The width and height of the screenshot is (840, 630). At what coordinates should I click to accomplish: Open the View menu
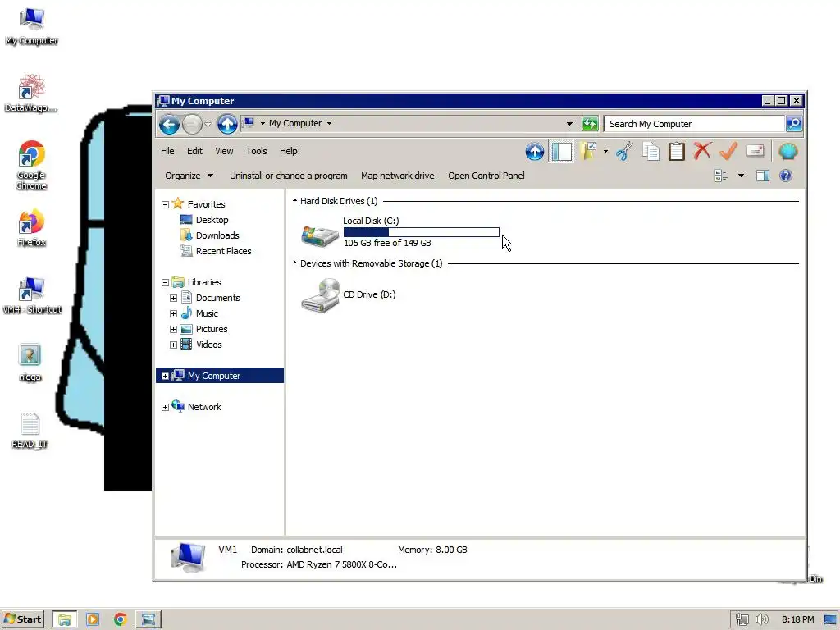tap(224, 151)
